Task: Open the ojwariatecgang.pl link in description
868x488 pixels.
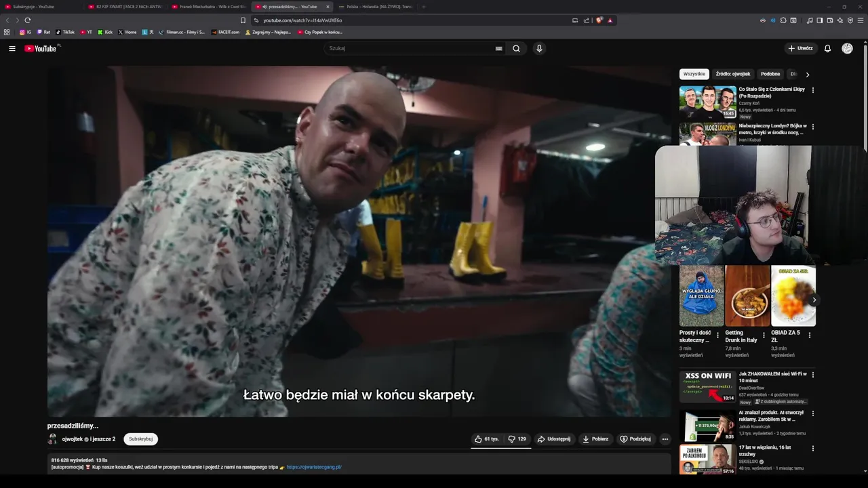Action: point(314,467)
